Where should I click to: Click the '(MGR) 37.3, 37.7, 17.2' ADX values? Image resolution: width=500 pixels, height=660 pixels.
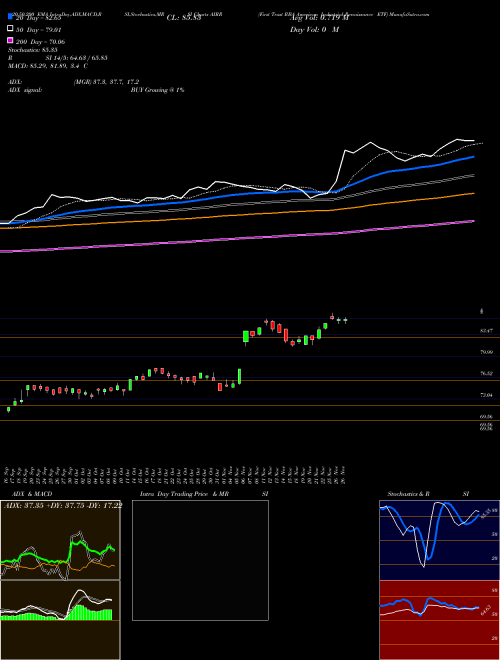click(x=106, y=82)
